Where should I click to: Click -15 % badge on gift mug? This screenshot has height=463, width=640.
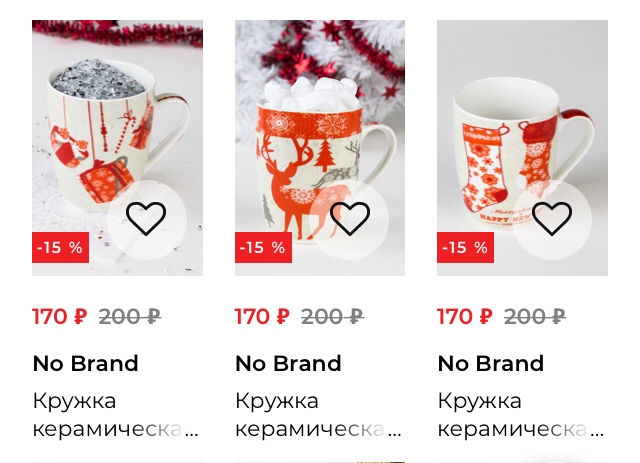point(60,247)
